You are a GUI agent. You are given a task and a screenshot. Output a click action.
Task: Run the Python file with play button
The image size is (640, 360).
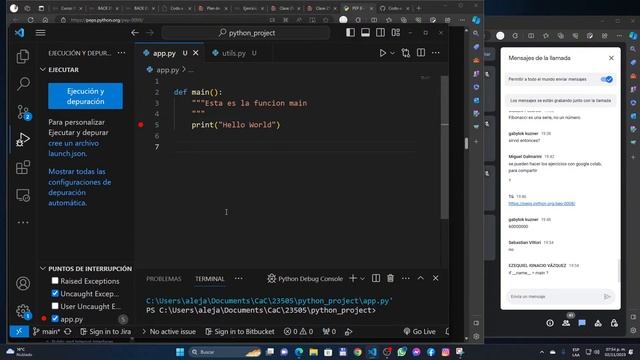(382, 53)
